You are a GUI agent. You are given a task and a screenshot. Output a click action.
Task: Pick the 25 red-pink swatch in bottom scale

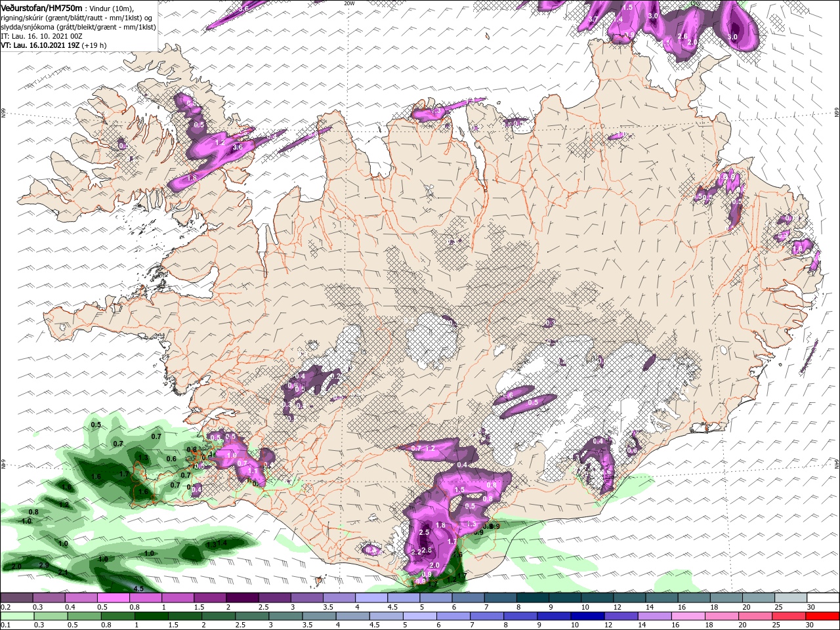(x=790, y=616)
